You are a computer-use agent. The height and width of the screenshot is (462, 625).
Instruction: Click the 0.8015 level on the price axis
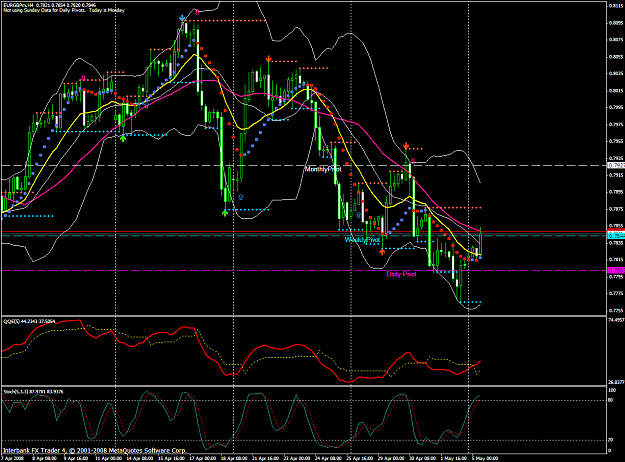(616, 90)
